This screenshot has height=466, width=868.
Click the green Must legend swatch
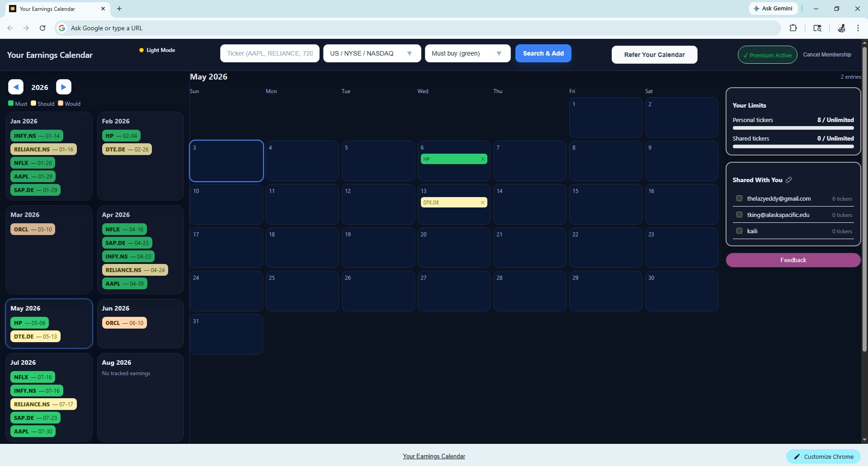click(x=11, y=103)
